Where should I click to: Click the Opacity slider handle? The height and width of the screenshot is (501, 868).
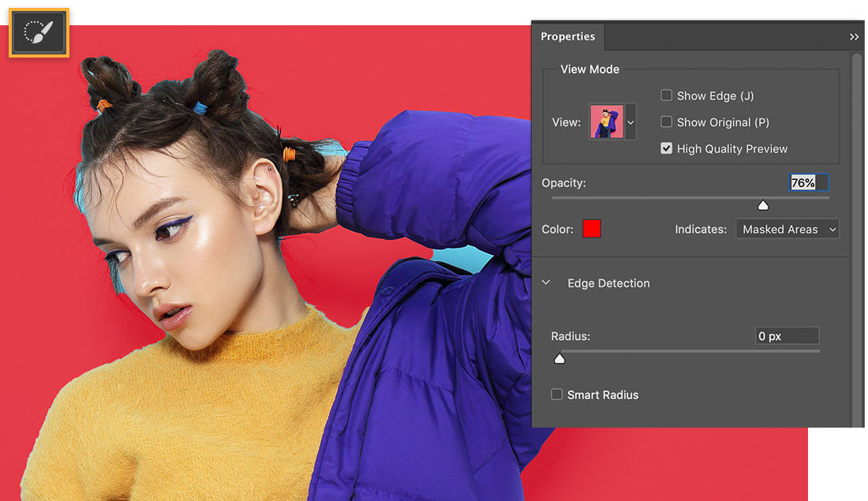(x=763, y=204)
